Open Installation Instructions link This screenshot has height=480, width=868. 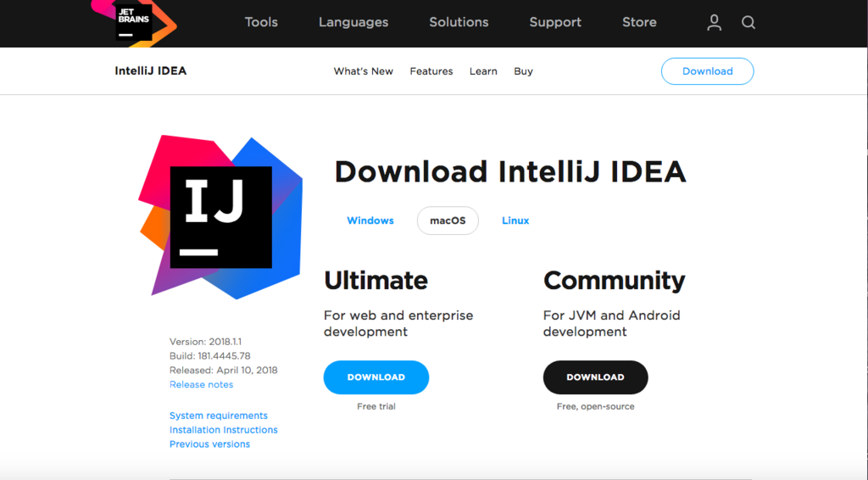(224, 430)
